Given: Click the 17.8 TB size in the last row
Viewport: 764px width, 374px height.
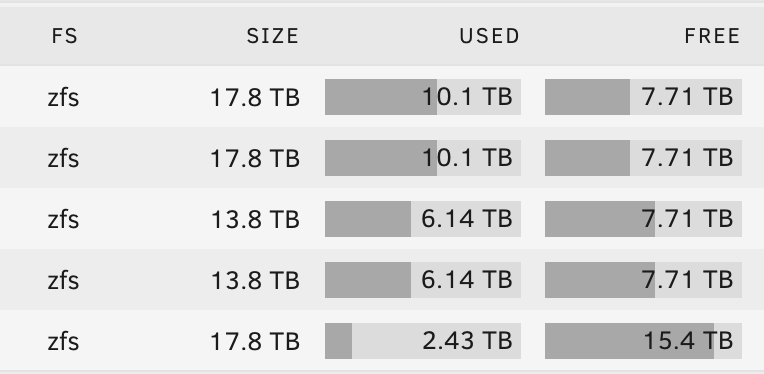Looking at the screenshot, I should click(x=255, y=341).
